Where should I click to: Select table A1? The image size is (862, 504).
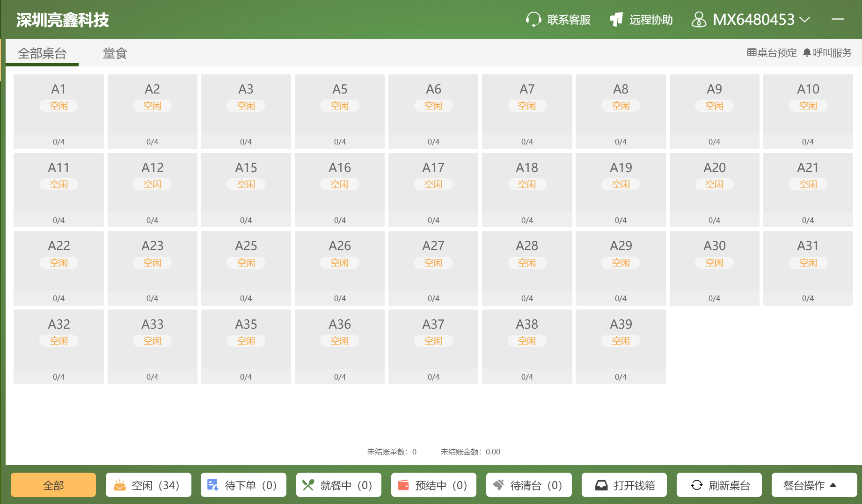point(58,112)
